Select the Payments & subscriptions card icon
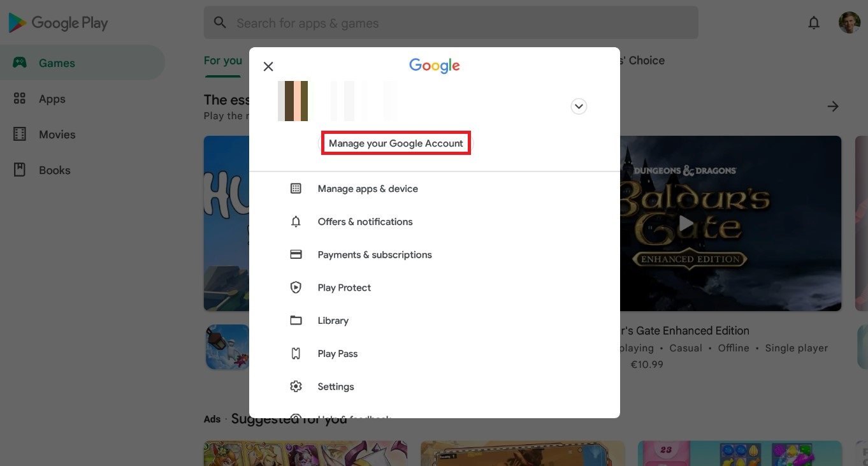 tap(296, 254)
